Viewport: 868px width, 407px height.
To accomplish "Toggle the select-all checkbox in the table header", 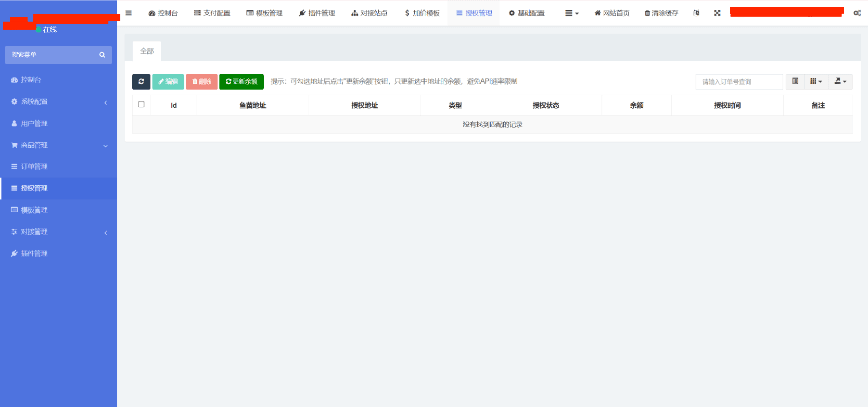I will (x=141, y=105).
